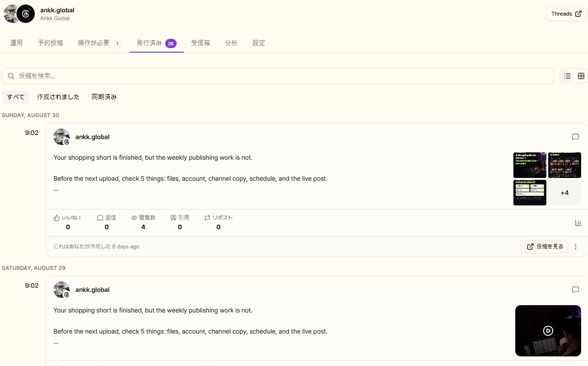588x366 pixels.
Task: Play the video on August 29 post
Action: tap(548, 331)
